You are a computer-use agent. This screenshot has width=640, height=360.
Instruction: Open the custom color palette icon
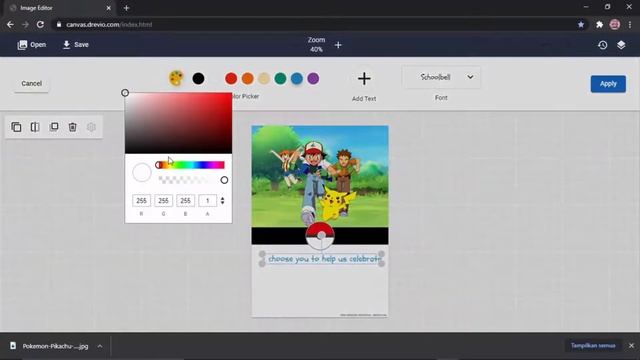(x=176, y=78)
